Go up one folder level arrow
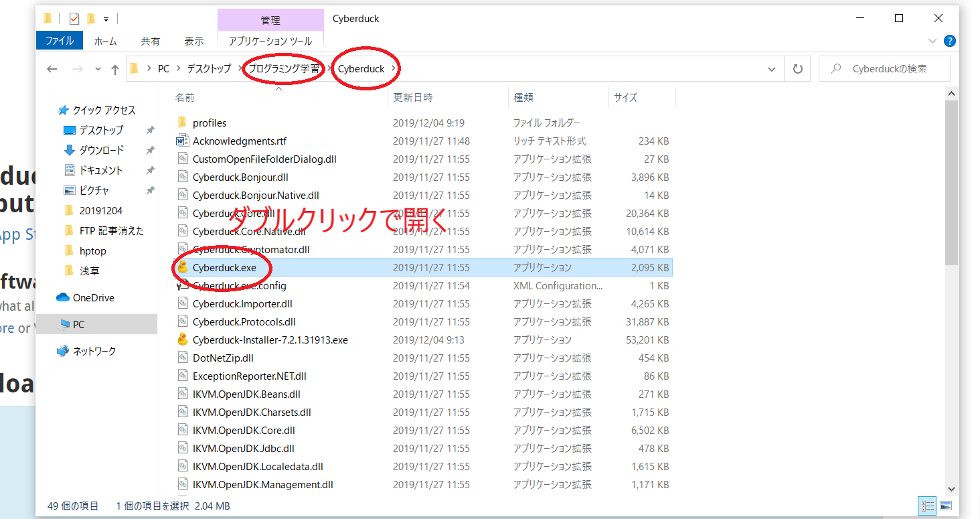Image resolution: width=980 pixels, height=519 pixels. pyautogui.click(x=115, y=69)
